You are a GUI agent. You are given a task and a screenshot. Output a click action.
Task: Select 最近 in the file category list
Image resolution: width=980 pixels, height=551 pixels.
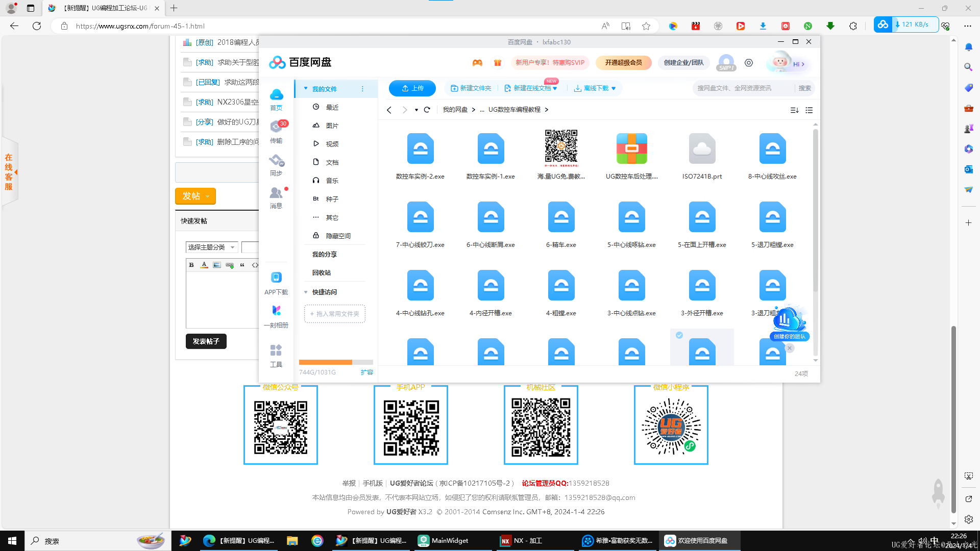click(332, 107)
